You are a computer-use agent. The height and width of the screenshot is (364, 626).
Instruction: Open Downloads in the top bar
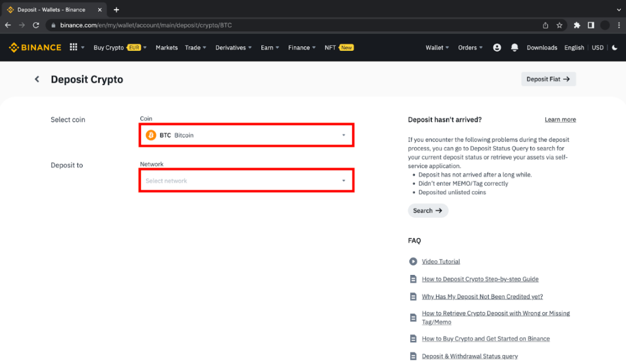542,48
